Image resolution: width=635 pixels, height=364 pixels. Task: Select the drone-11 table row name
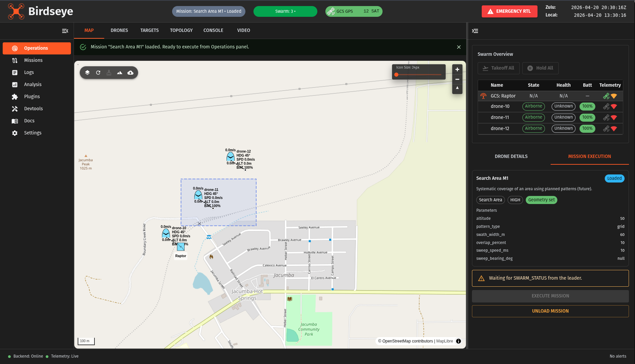point(500,118)
